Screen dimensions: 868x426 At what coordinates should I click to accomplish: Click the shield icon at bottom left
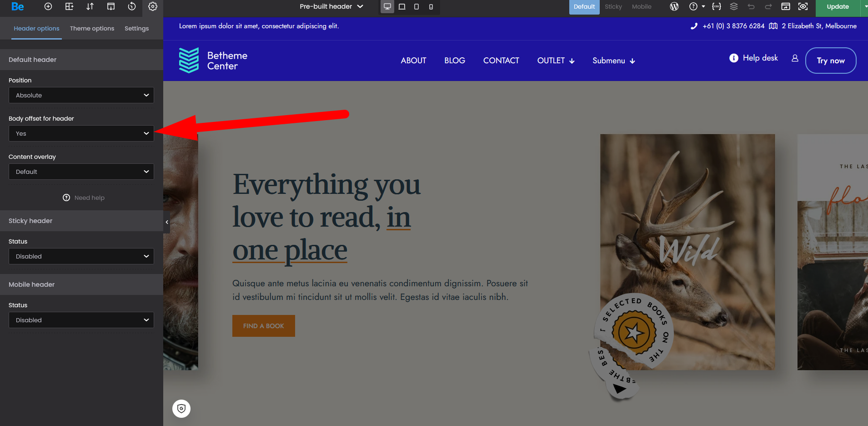coord(181,408)
